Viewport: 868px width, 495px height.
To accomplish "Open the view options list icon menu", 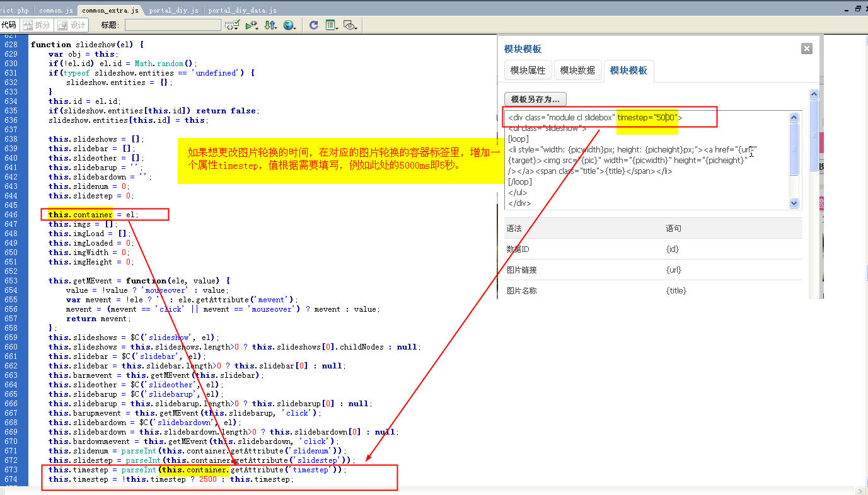I will (332, 25).
